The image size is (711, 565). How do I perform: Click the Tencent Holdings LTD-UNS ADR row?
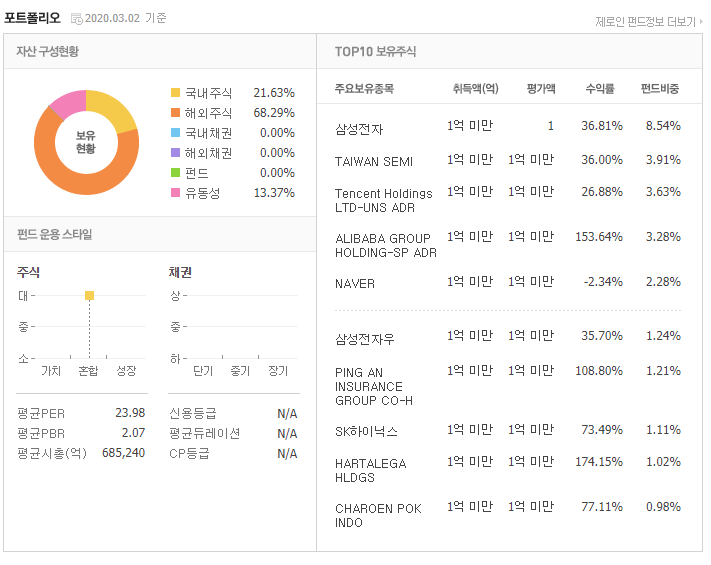tap(508, 200)
